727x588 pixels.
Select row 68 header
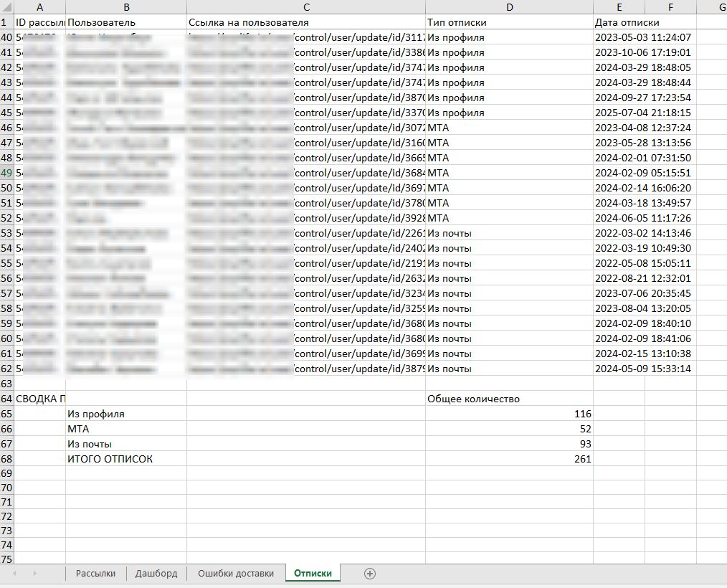pos(6,459)
